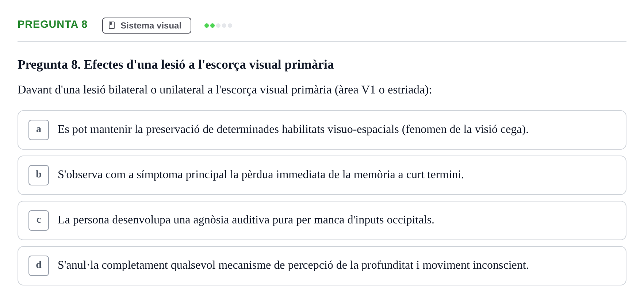Screen dimensions: 644x303
Task: Select option d about percepció de la profunditat
Action: click(322, 266)
